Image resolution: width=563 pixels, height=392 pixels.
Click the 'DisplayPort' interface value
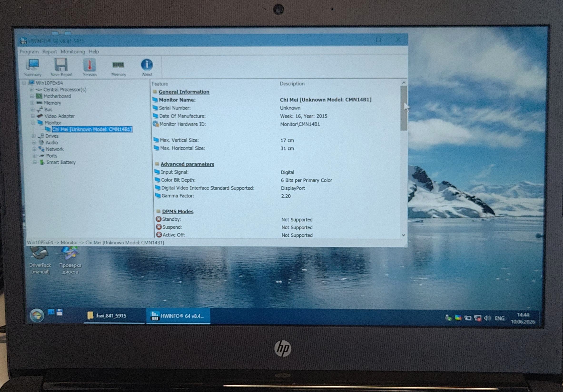tap(293, 188)
